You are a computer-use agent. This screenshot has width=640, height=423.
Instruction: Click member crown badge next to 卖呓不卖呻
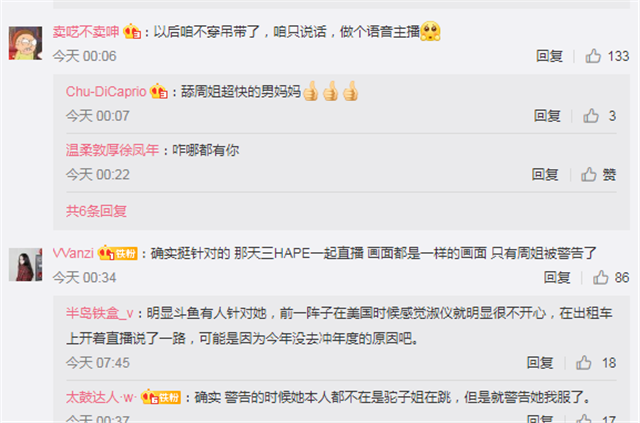point(132,31)
